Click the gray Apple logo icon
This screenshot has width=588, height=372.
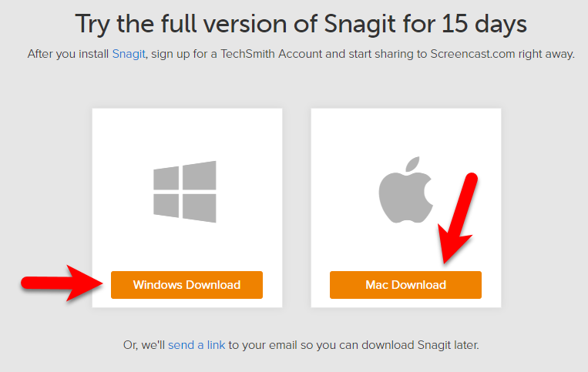[403, 191]
